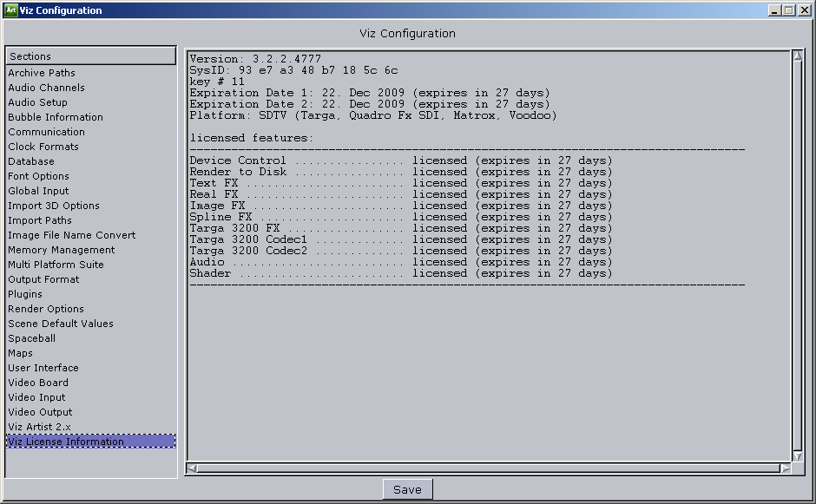
Task: Select the Plugins section
Action: [x=24, y=294]
